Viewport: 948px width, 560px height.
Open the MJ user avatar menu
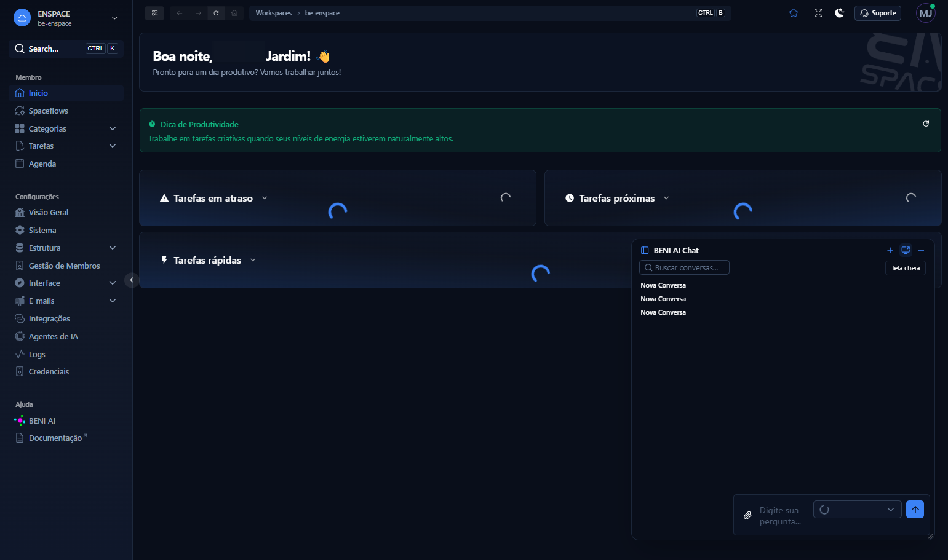926,13
